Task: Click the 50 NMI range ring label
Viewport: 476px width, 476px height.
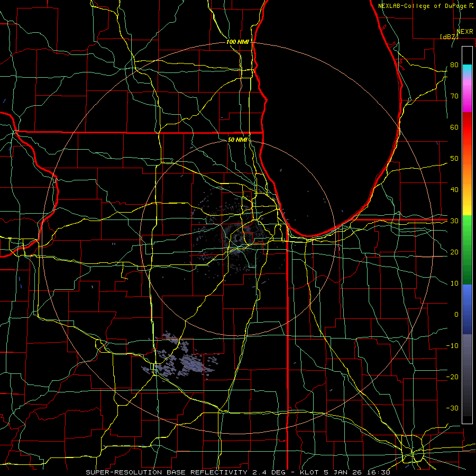Action: [x=237, y=140]
